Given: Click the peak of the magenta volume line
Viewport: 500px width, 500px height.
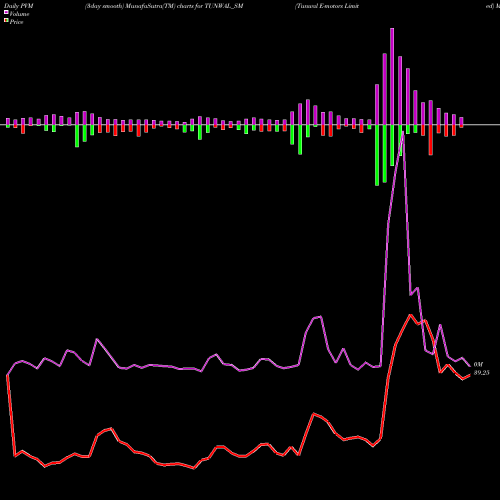Looking at the screenshot, I should click(403, 132).
